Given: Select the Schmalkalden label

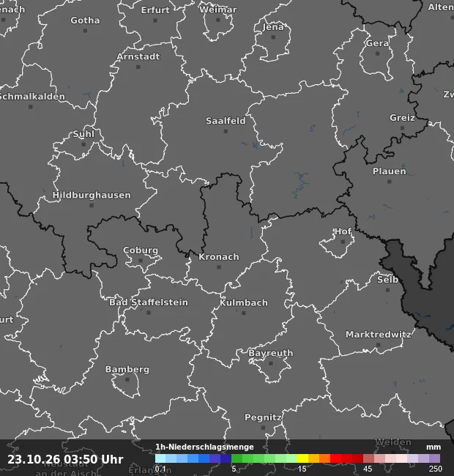Looking at the screenshot, I should tap(32, 97).
